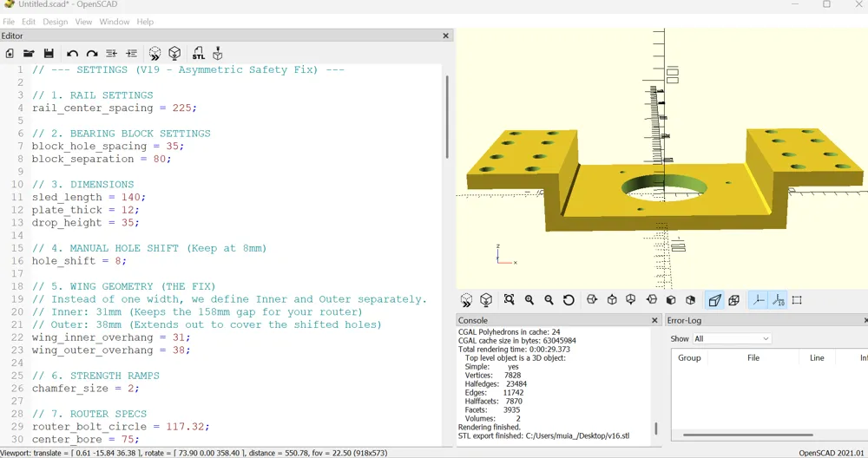Viewport: 868px width, 458px height.
Task: Click the Export as STL icon
Action: [x=199, y=54]
